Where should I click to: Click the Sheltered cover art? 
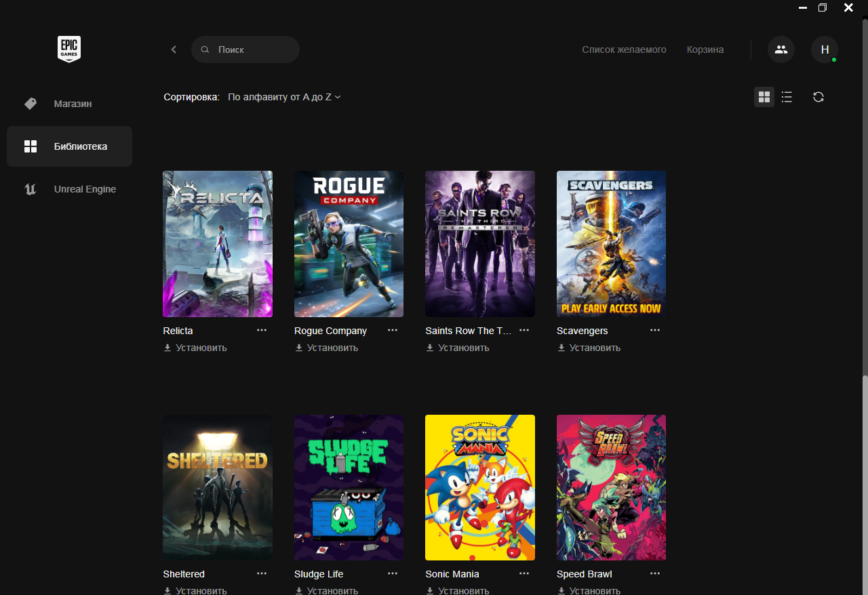(x=218, y=488)
